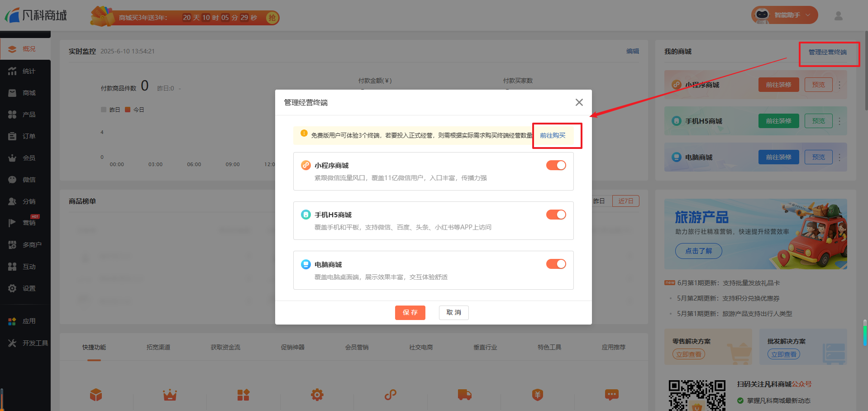Click the 抢 button on the promo banner
Image resolution: width=868 pixels, height=411 pixels.
(x=272, y=18)
